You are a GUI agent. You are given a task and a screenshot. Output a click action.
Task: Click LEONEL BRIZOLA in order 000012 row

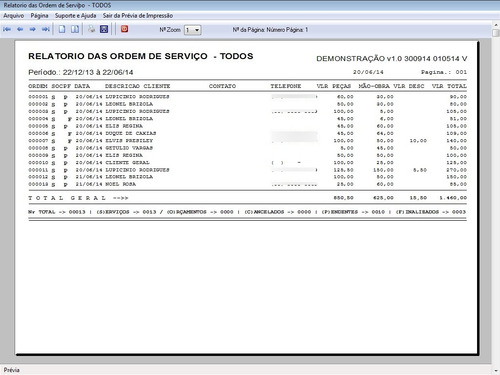pos(129,177)
